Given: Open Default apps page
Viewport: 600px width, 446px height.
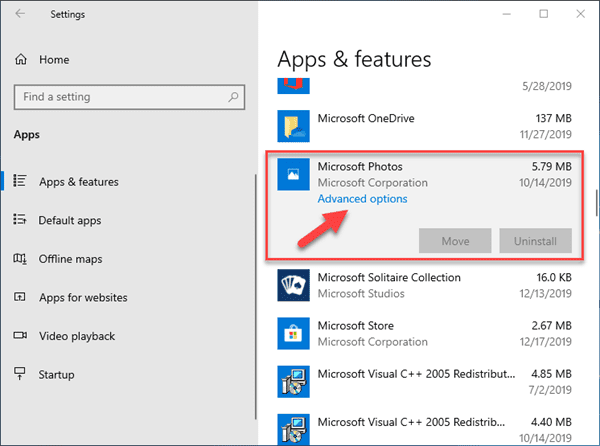Looking at the screenshot, I should click(70, 220).
